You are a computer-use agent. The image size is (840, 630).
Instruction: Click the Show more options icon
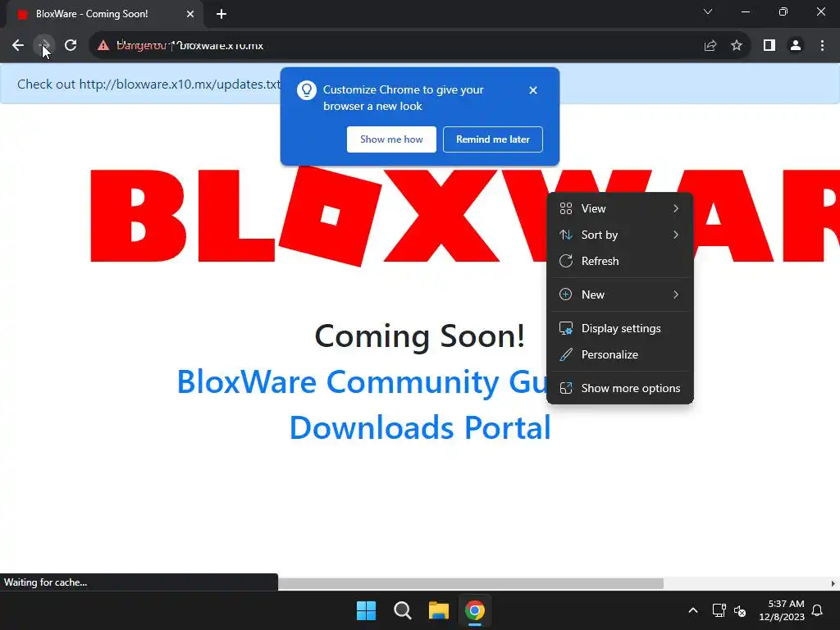point(566,388)
